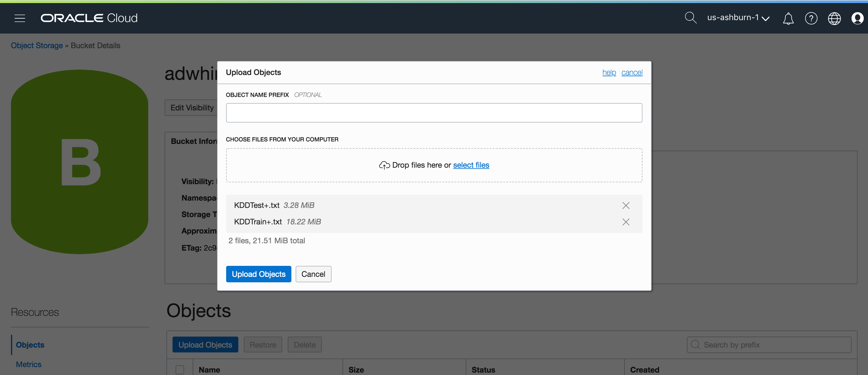The width and height of the screenshot is (868, 375).
Task: Open the help link in dialog header
Action: coord(609,73)
